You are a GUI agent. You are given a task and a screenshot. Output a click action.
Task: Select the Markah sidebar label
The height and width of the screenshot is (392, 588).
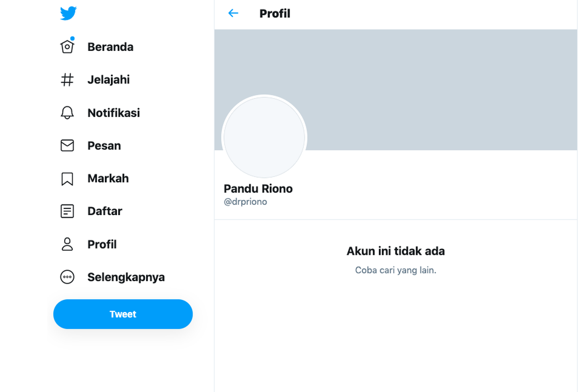click(x=108, y=178)
